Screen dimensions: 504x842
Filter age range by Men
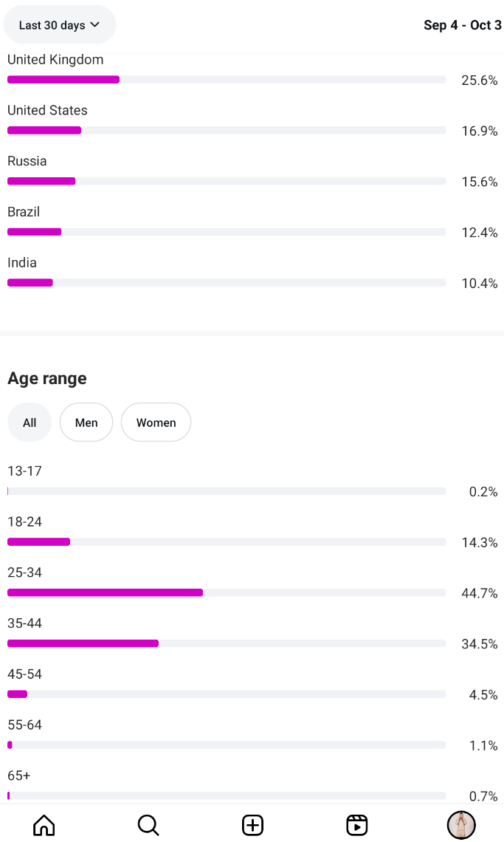pos(86,422)
